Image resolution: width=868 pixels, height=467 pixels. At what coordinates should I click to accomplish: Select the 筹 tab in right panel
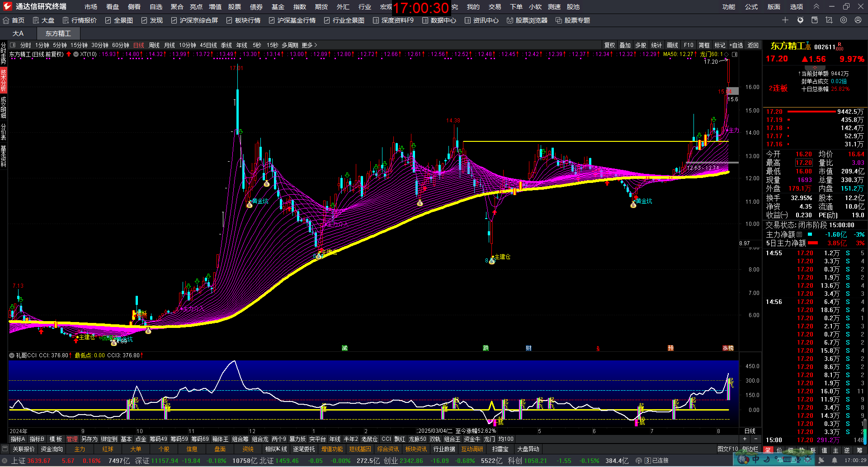[x=860, y=450]
